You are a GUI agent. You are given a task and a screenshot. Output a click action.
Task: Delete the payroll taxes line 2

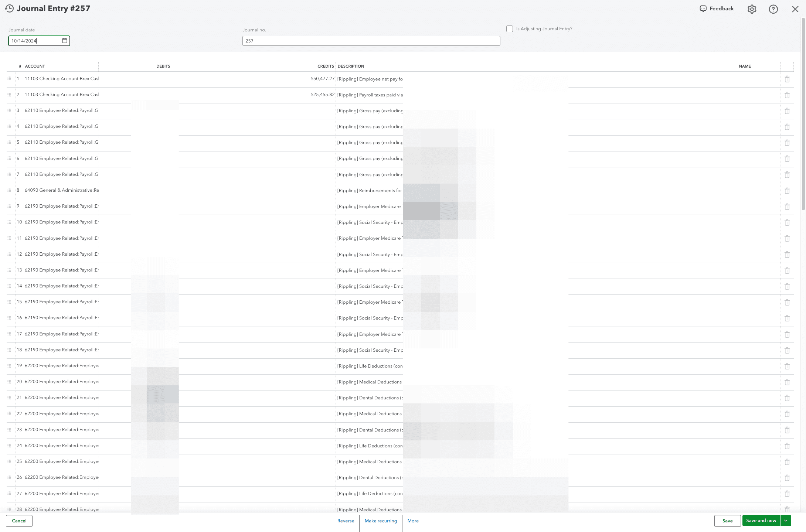click(x=787, y=95)
